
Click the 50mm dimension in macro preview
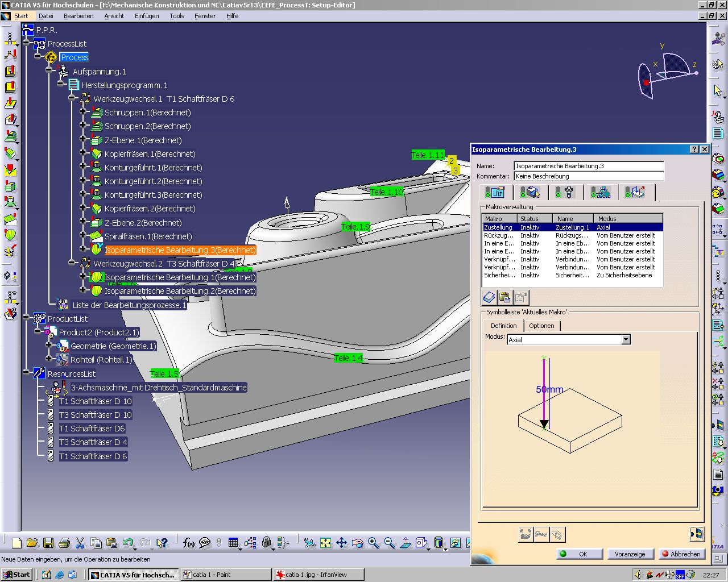point(549,390)
